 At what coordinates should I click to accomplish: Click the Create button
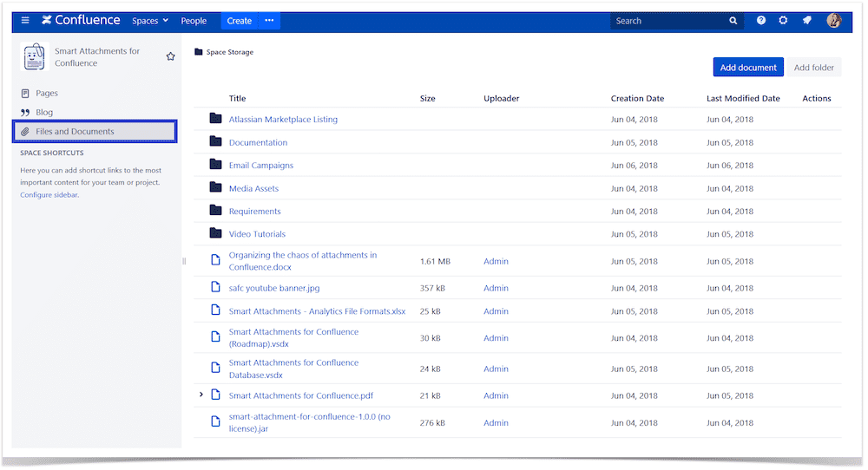point(240,21)
